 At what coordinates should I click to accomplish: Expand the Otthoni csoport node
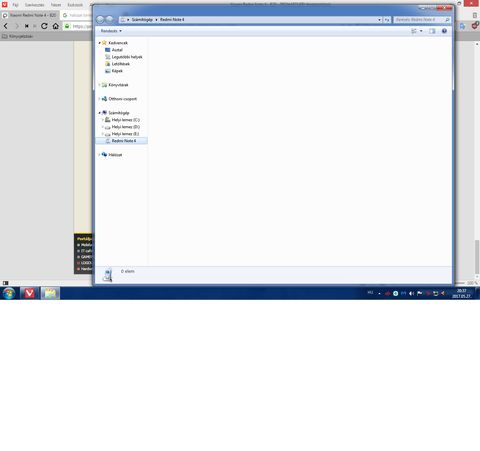click(99, 99)
